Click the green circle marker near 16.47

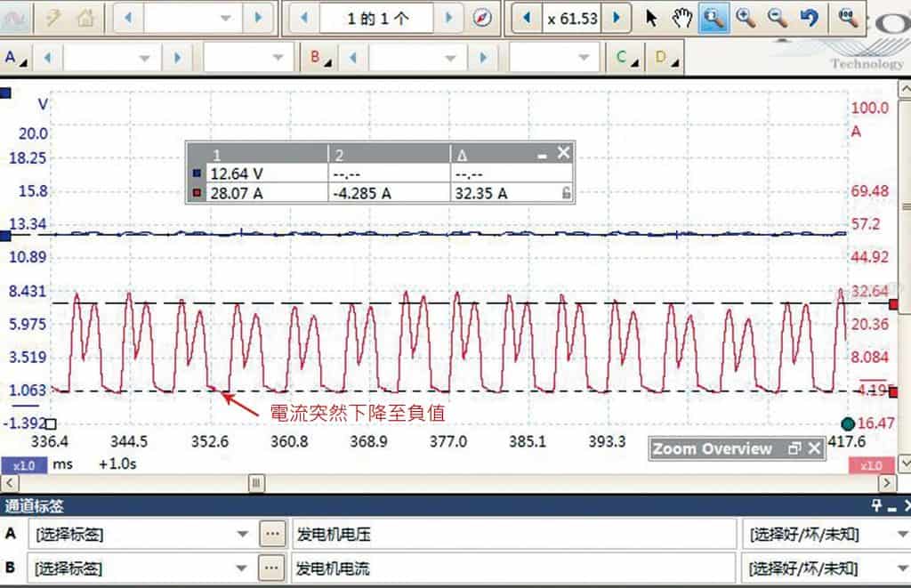pos(848,423)
